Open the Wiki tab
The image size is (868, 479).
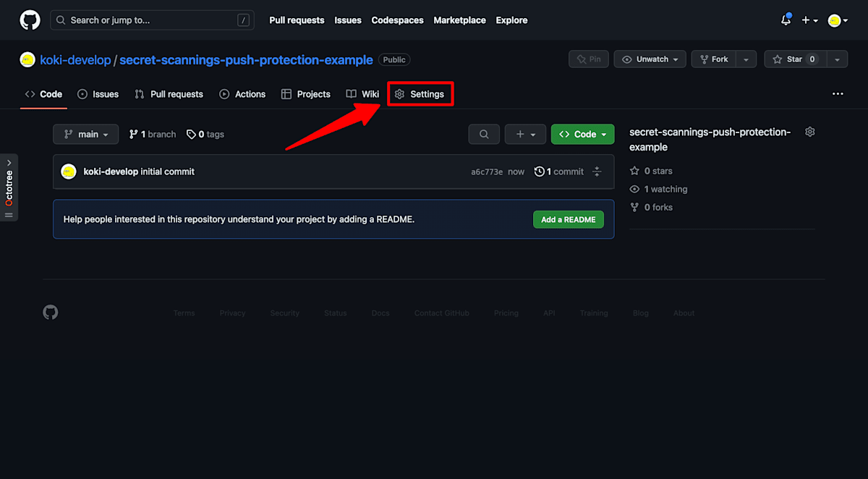coord(362,94)
